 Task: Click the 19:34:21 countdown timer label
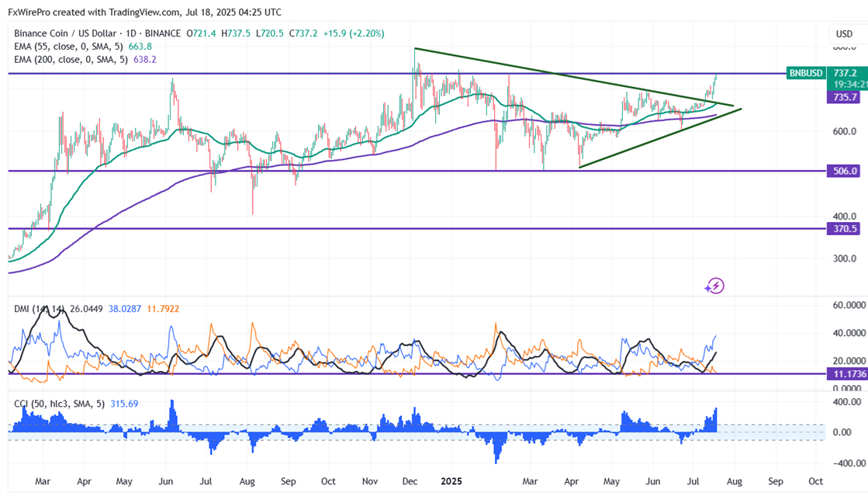[849, 85]
